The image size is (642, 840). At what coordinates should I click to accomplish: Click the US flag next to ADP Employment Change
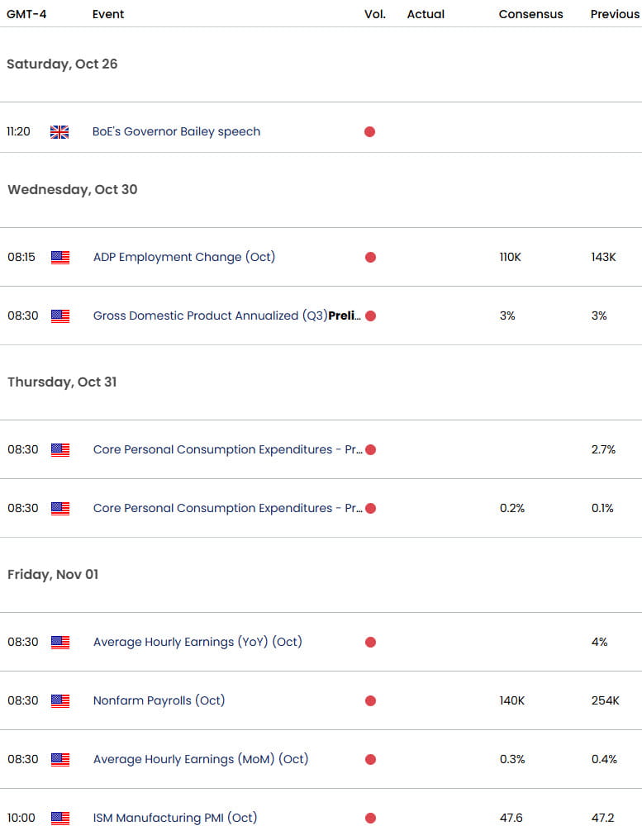59,257
